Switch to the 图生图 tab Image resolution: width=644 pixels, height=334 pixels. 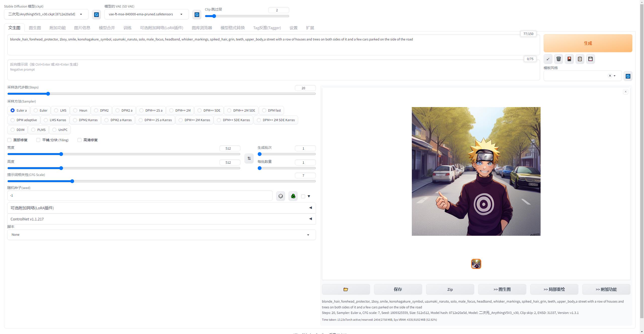coord(35,28)
